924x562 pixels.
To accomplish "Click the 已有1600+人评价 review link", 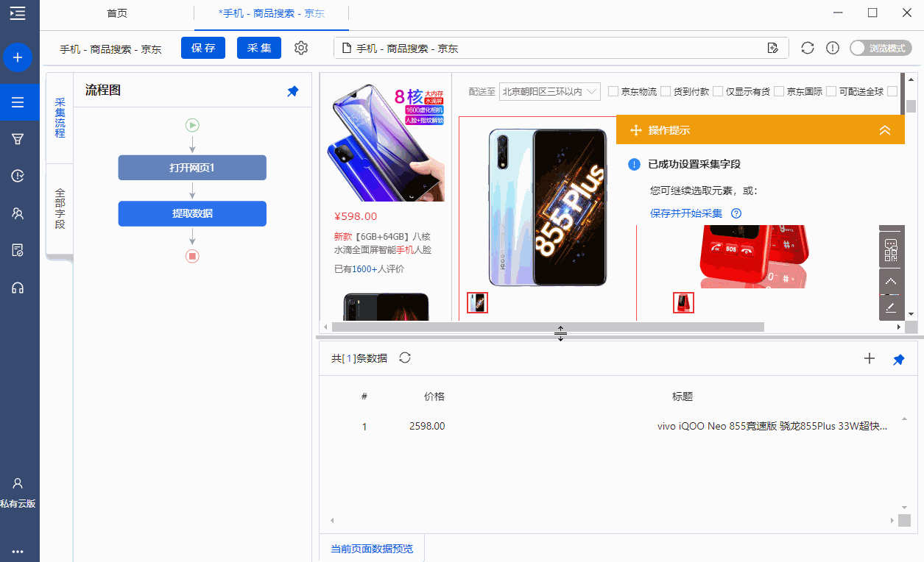I will pos(369,268).
